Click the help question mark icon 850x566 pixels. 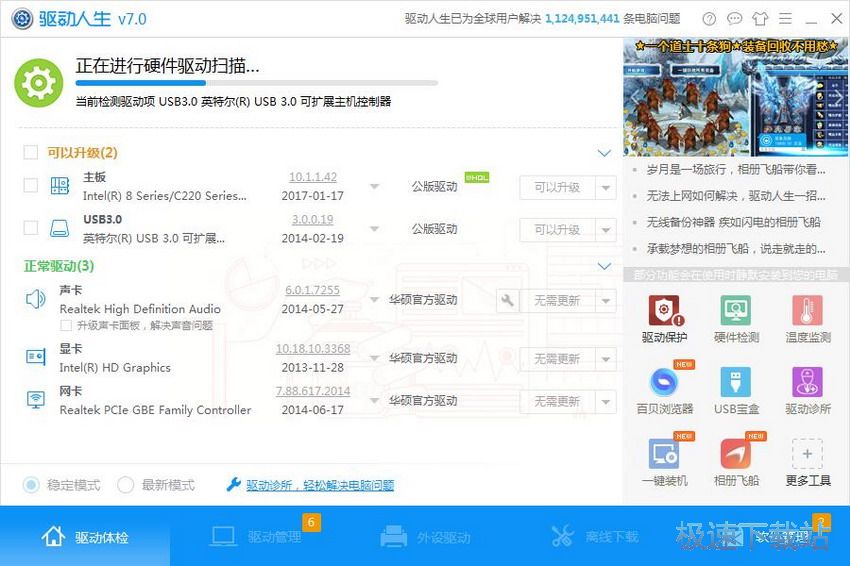(x=709, y=19)
